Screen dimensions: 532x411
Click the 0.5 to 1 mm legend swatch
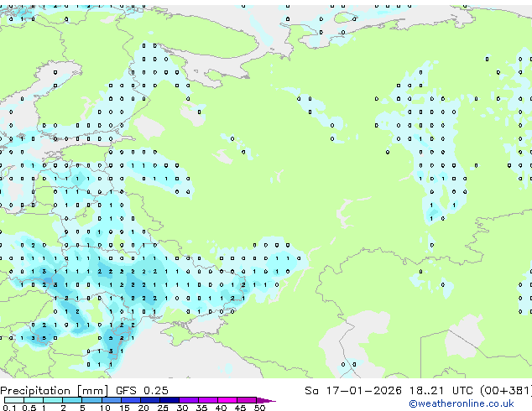tap(34, 400)
